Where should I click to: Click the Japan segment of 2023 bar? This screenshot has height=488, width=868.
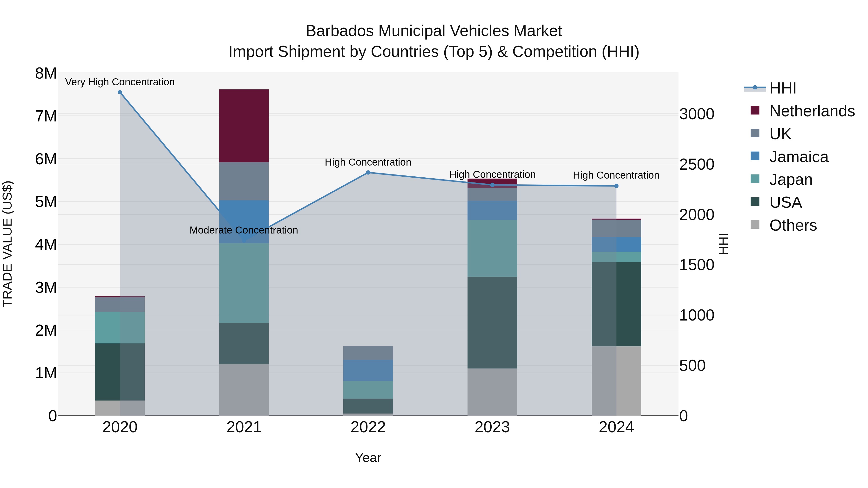(x=492, y=248)
